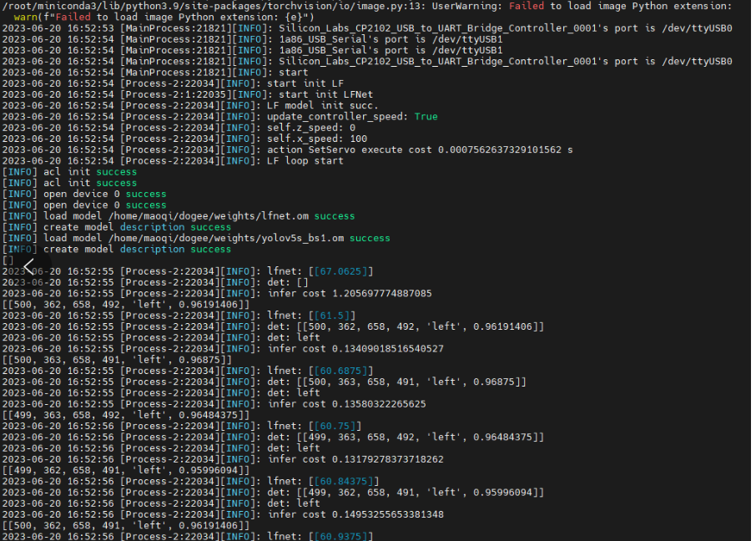Click the "self.z_speed: 0" log line
This screenshot has height=541, width=756.
179,128
